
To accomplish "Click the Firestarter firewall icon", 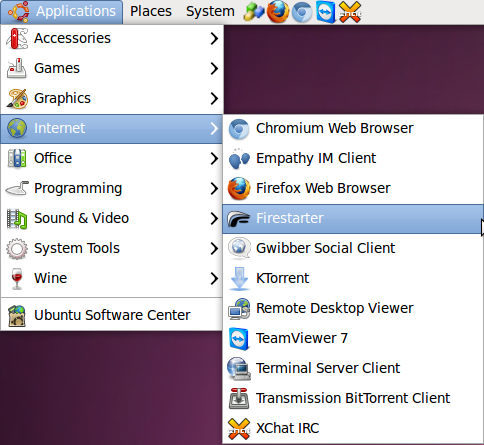I will 239,219.
